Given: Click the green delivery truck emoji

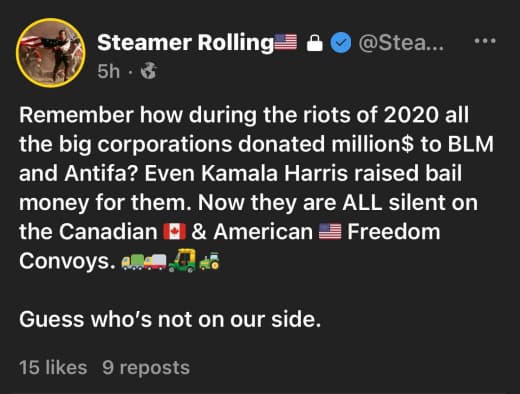Looking at the screenshot, I should (132, 261).
